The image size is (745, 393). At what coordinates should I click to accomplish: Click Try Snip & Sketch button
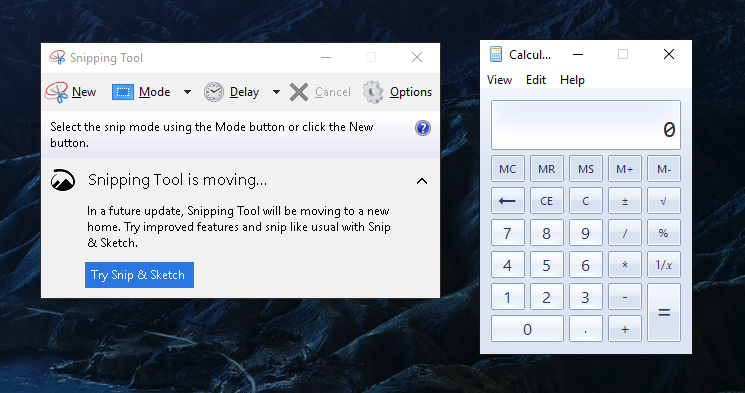[x=139, y=275]
